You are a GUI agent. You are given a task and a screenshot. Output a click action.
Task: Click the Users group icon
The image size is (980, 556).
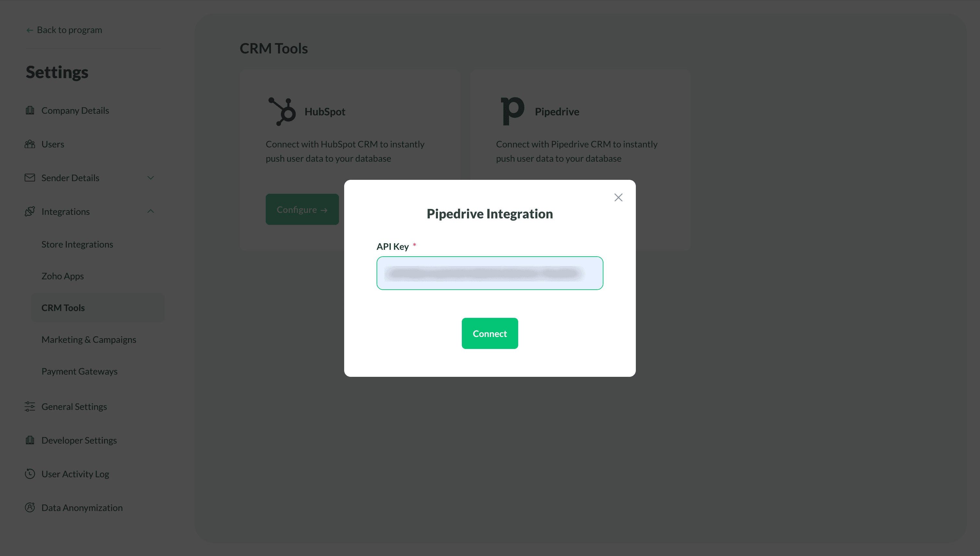coord(30,144)
